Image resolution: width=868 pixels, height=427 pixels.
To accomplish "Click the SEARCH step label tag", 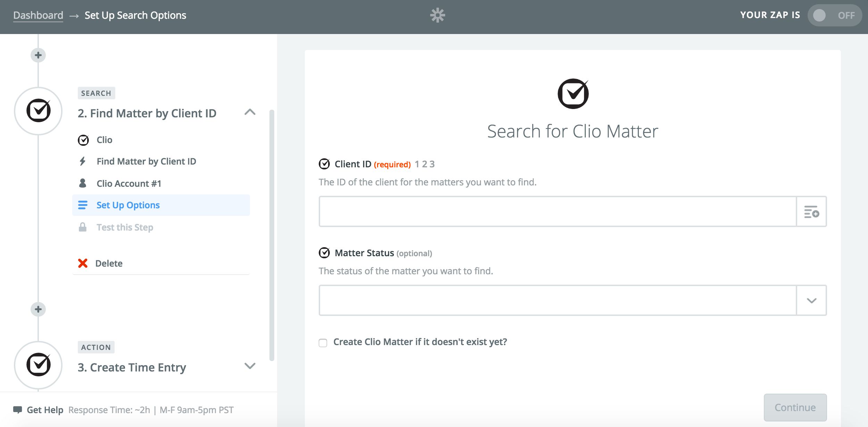I will click(x=96, y=93).
